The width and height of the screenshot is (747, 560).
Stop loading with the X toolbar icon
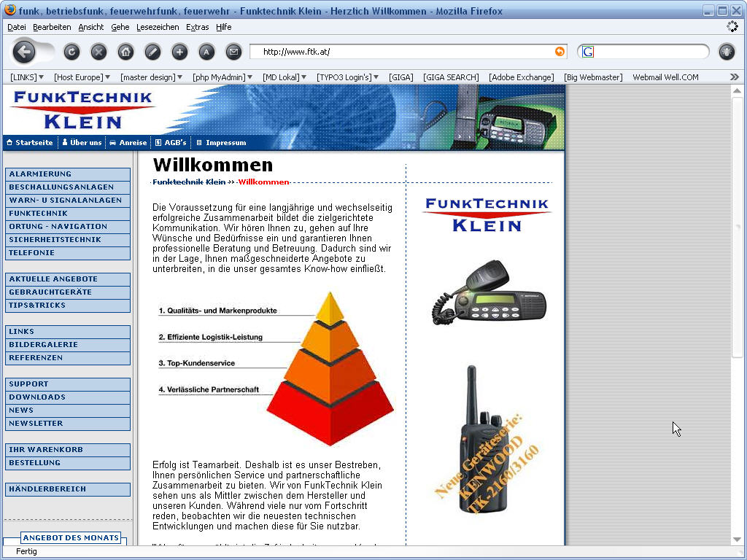click(x=98, y=52)
